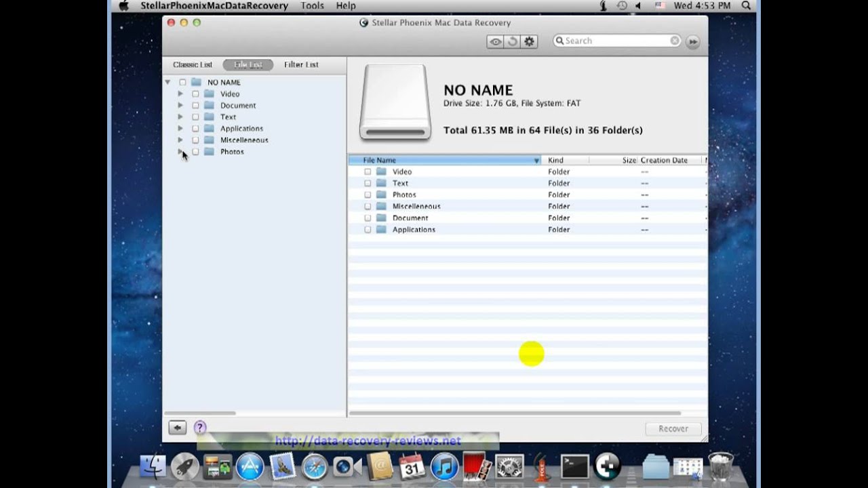Tick the Photos checkbox in file table
868x488 pixels.
click(x=368, y=195)
